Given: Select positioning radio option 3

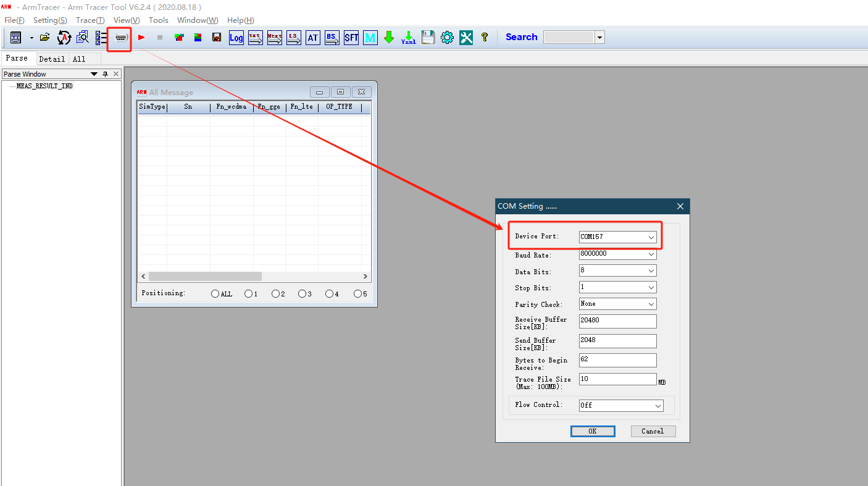Looking at the screenshot, I should [302, 294].
